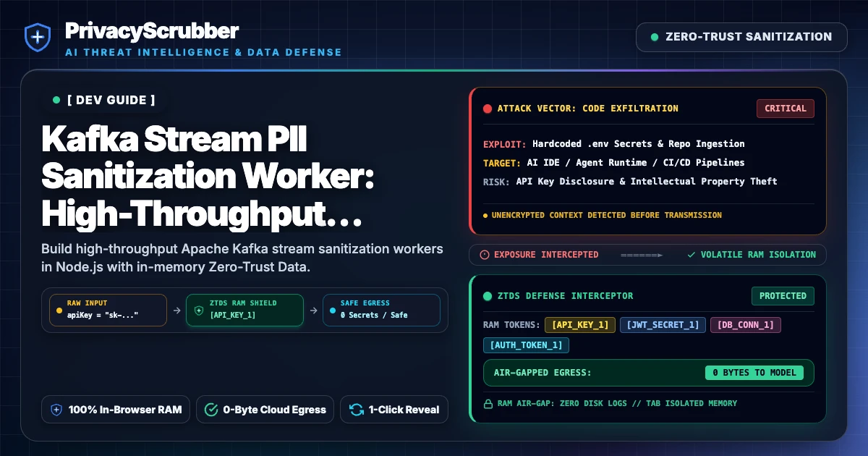Viewport: 868px width, 456px height.
Task: Click the red dot beside ATTACK VECTOR
Action: [488, 109]
